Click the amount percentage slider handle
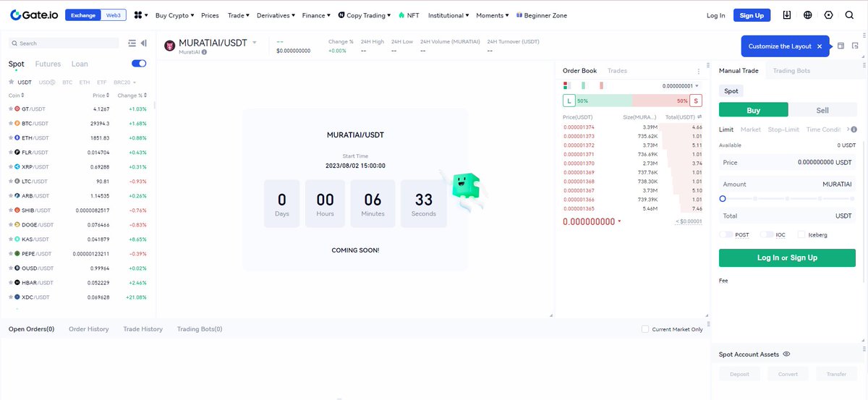 pos(723,198)
